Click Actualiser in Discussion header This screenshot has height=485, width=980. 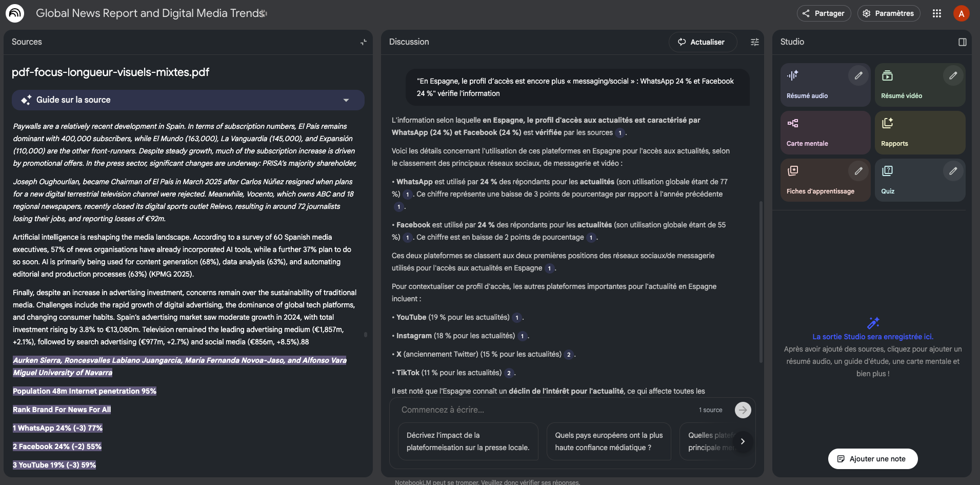click(x=702, y=42)
